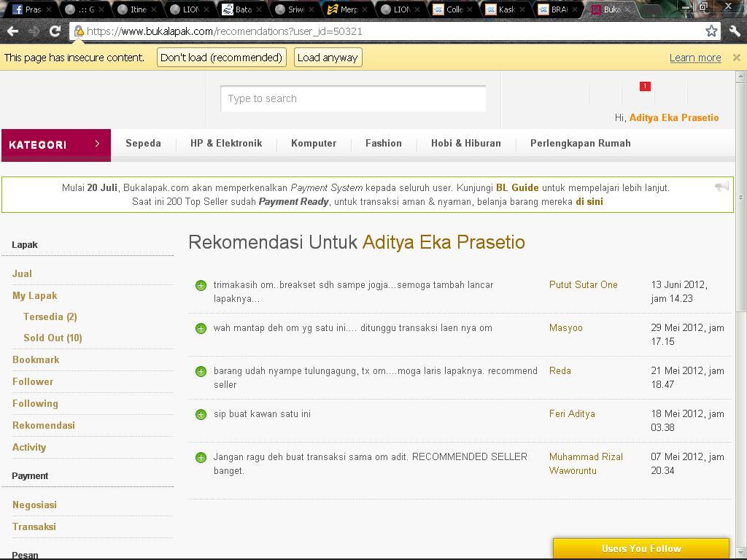Open the Perlengkapan Rumah category
Viewport: 747px width, 560px height.
[580, 144]
